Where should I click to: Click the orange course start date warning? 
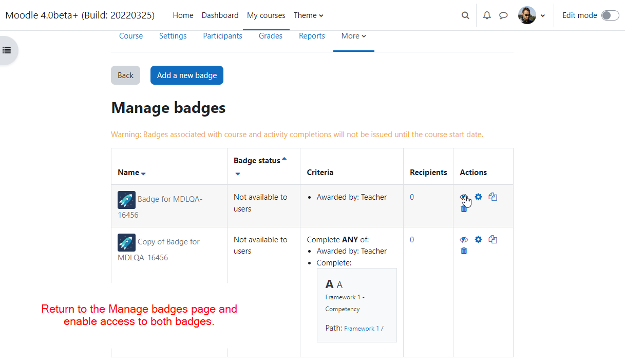297,135
